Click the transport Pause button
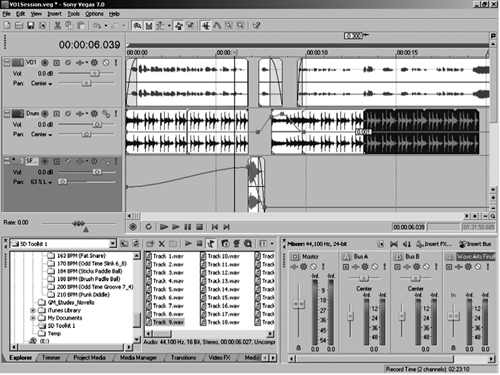This screenshot has width=500, height=375. (188, 227)
